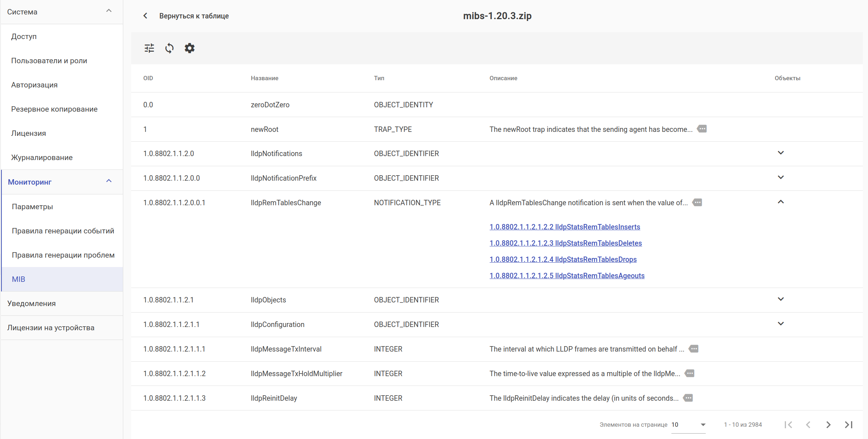The width and height of the screenshot is (868, 439).
Task: Open lldpStatsRemTablesInserts object link
Action: (564, 227)
